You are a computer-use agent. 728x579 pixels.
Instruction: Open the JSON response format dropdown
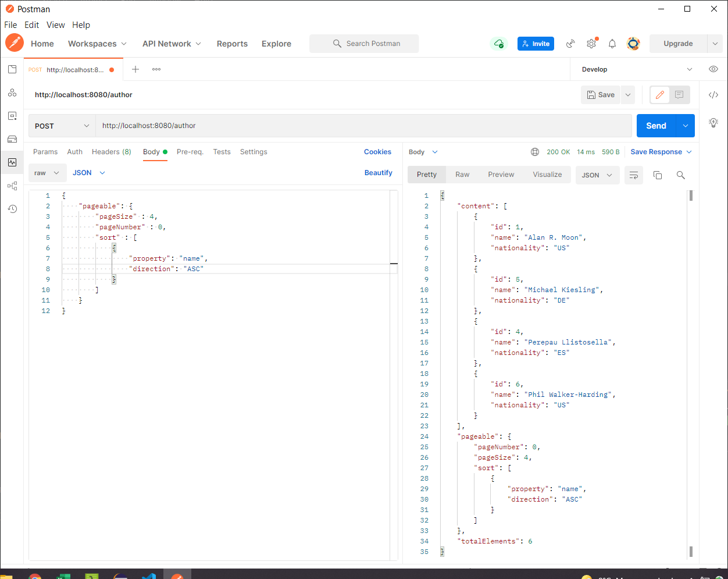[x=597, y=175]
